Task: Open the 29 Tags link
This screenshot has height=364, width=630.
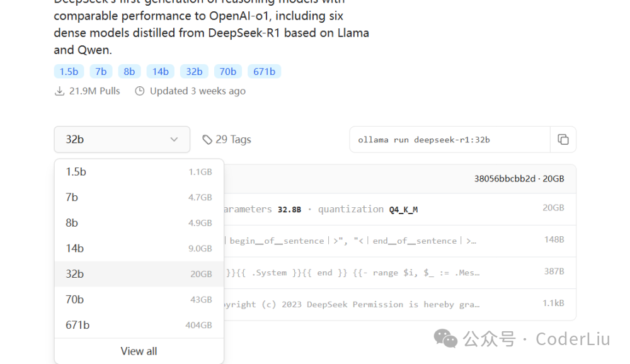Action: click(x=227, y=139)
